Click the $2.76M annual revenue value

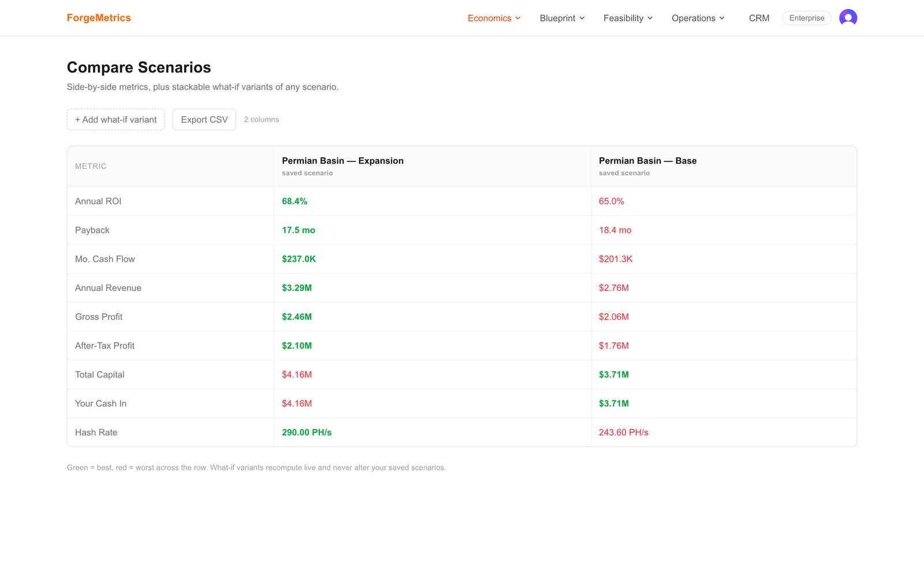point(614,288)
